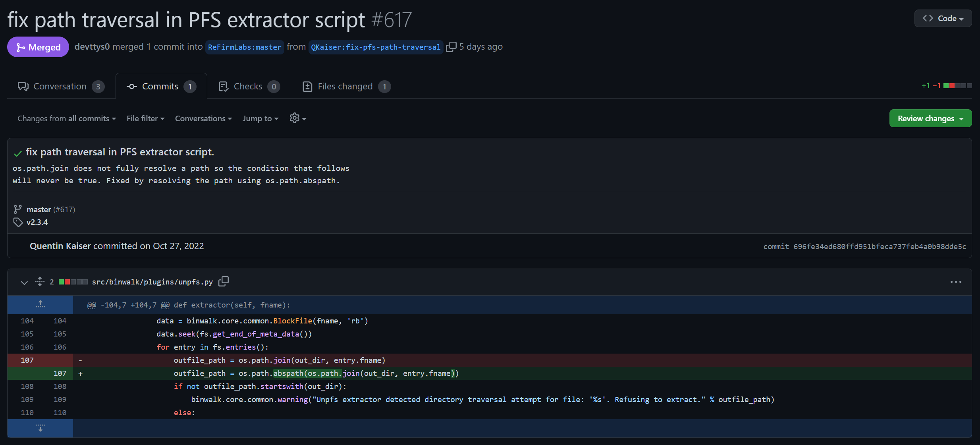Click the expand diff context icon at bottom
Image resolution: width=980 pixels, height=445 pixels.
(40, 428)
